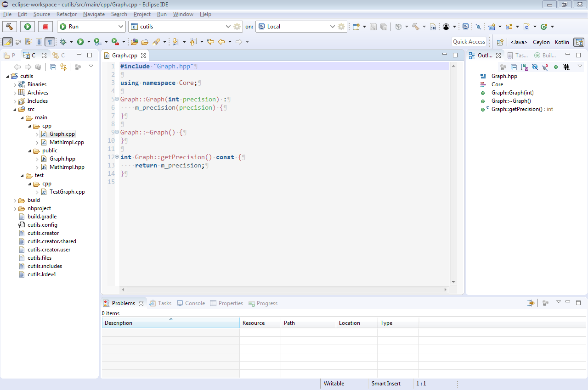Expand the build folder in tree
The width and height of the screenshot is (588, 390).
point(15,201)
